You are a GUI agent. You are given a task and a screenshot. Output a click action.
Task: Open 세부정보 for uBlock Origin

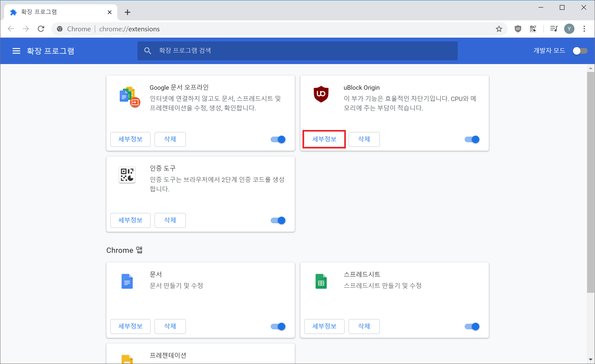pos(324,139)
